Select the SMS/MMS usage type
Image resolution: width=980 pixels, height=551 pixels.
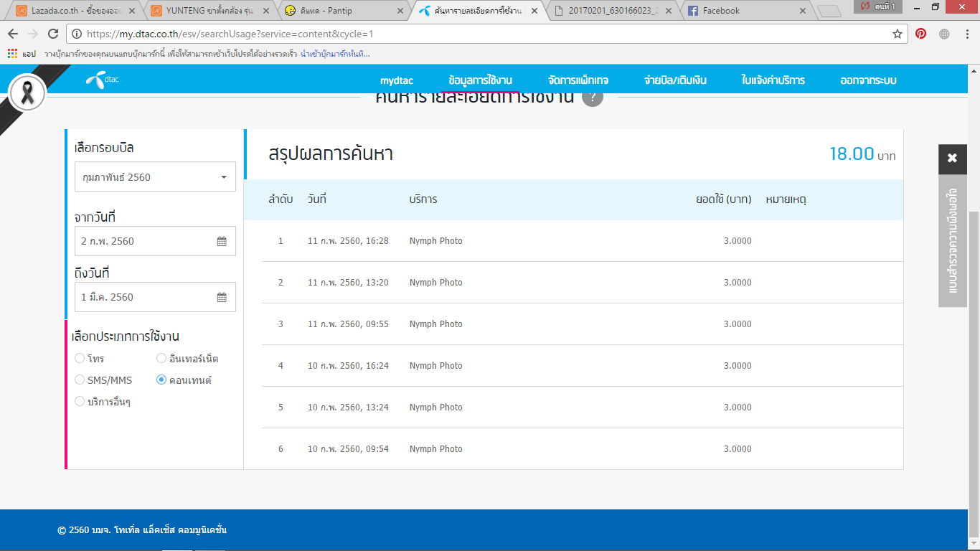[80, 380]
